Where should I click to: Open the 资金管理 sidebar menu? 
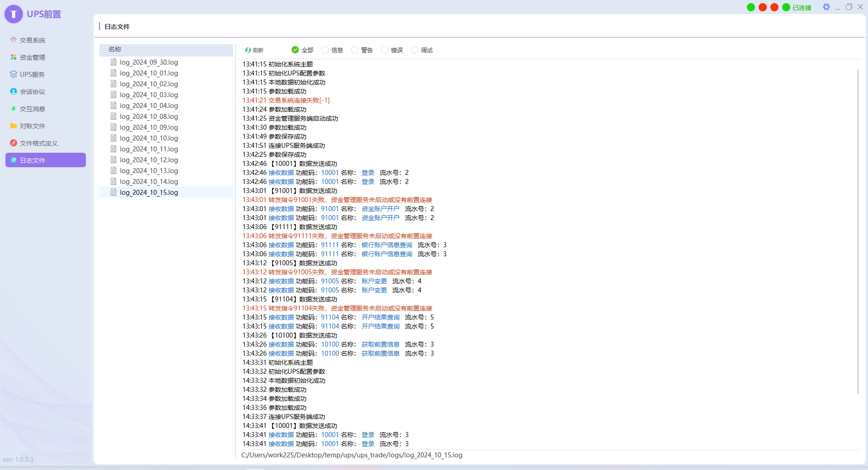[46, 57]
